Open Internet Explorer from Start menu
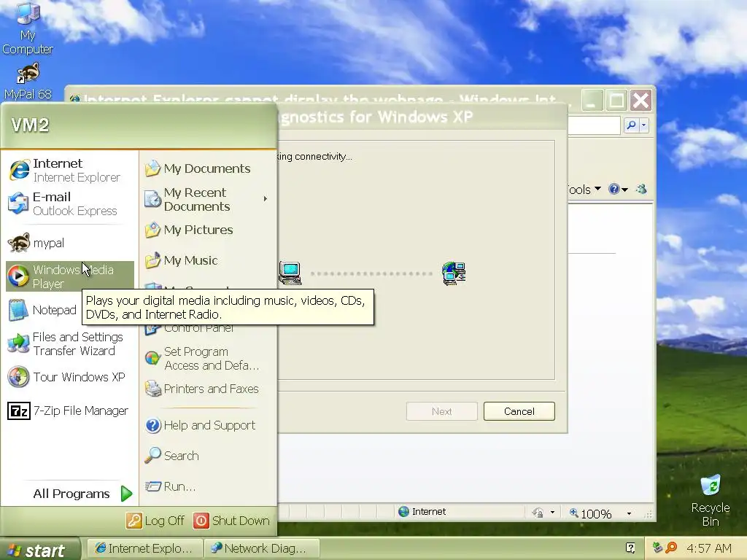This screenshot has width=747, height=560. pyautogui.click(x=69, y=171)
